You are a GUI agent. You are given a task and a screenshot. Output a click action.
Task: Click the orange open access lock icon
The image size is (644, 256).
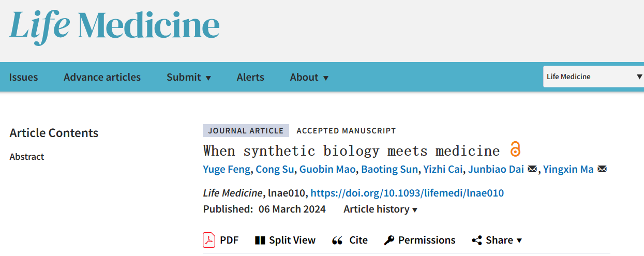[515, 149]
